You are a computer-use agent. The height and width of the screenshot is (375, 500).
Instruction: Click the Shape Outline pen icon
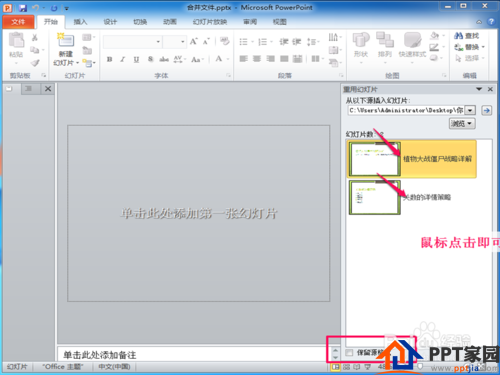tap(434, 47)
